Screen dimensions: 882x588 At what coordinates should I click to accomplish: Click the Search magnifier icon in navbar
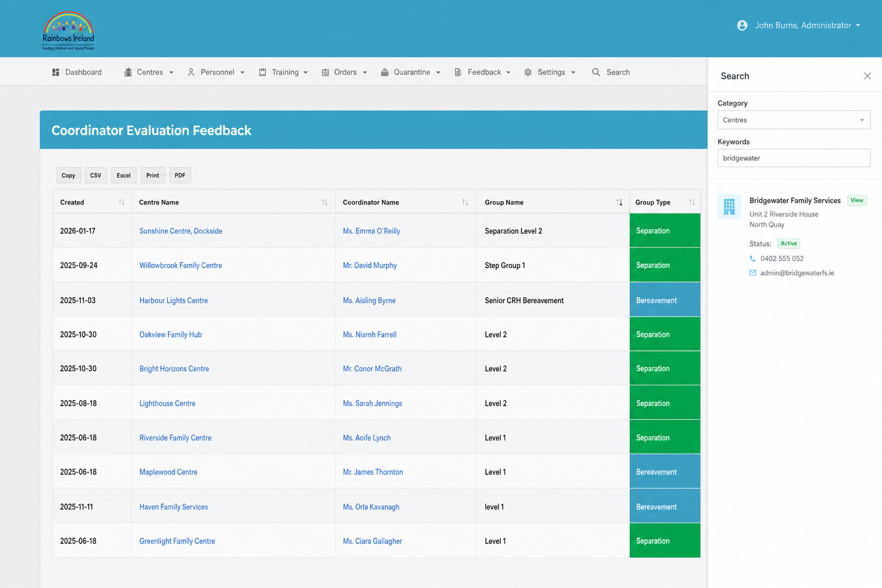tap(596, 72)
